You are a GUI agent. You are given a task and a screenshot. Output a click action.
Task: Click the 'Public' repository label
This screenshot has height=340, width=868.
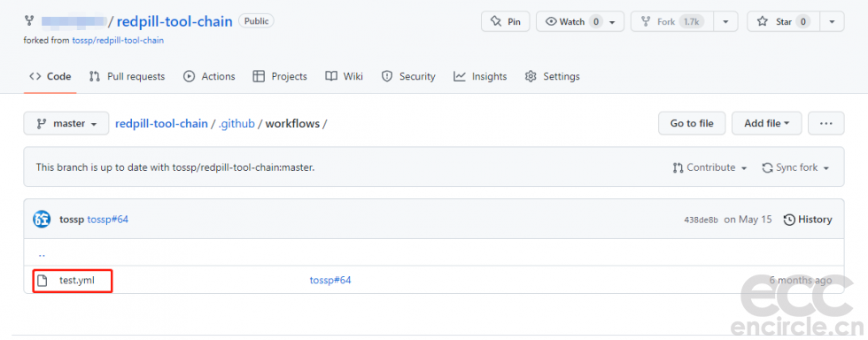pos(256,21)
